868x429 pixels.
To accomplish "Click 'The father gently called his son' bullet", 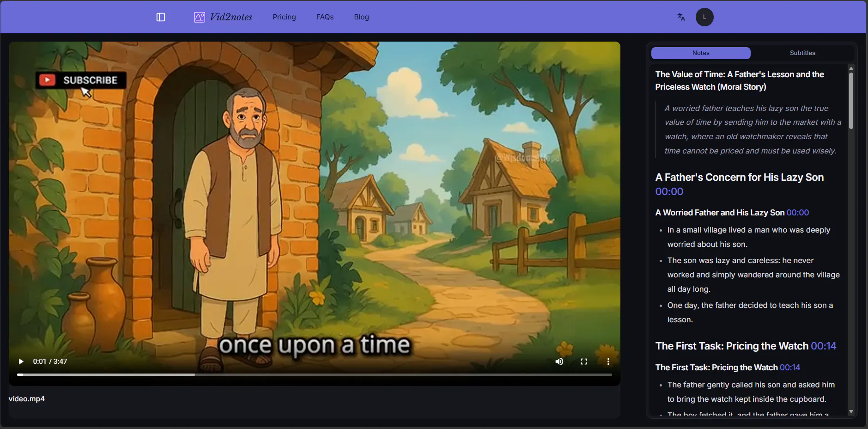I will pos(751,392).
